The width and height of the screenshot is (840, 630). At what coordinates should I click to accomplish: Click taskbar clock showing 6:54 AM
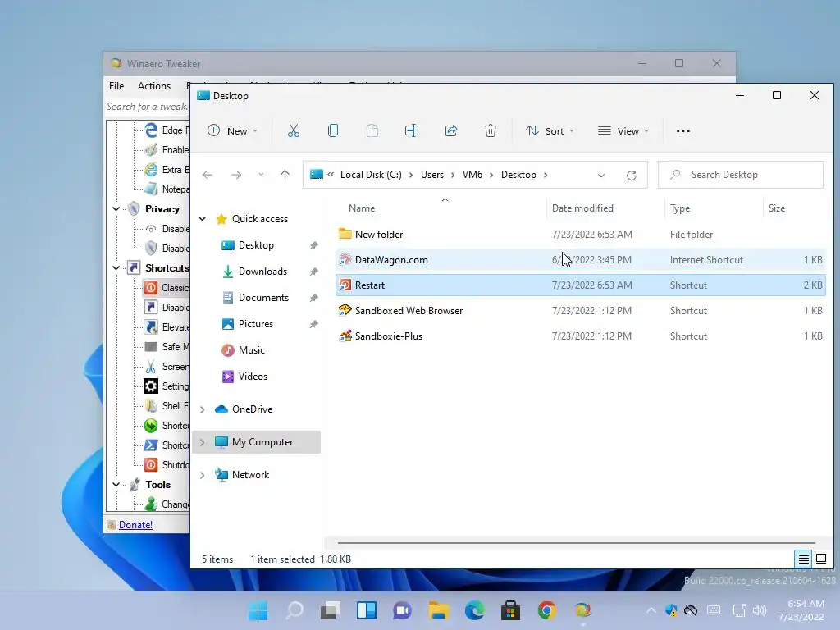(801, 610)
